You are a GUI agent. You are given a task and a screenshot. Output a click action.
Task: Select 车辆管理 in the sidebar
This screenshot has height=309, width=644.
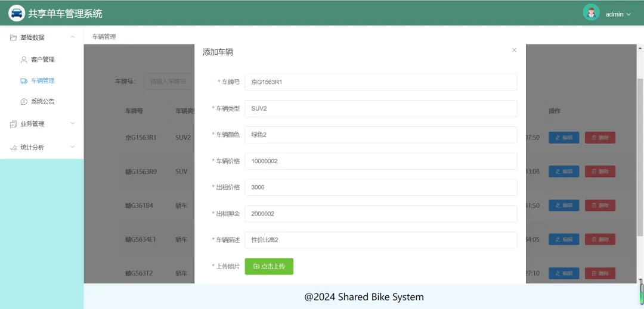pyautogui.click(x=42, y=81)
